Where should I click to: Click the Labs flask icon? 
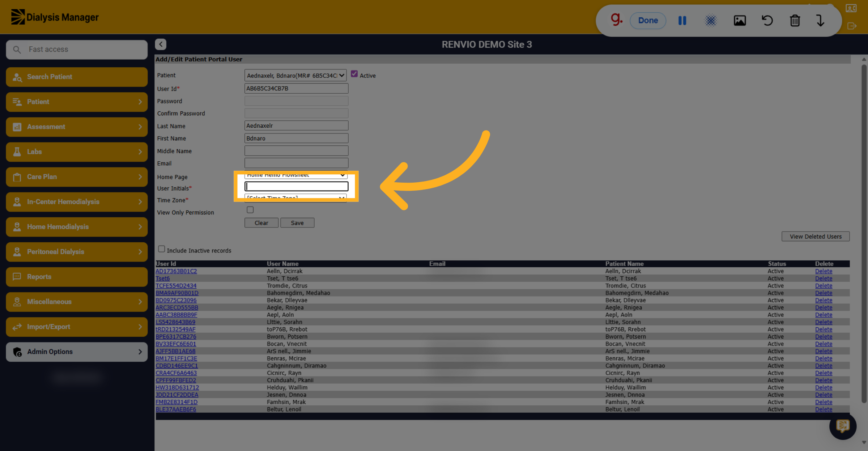tap(17, 152)
